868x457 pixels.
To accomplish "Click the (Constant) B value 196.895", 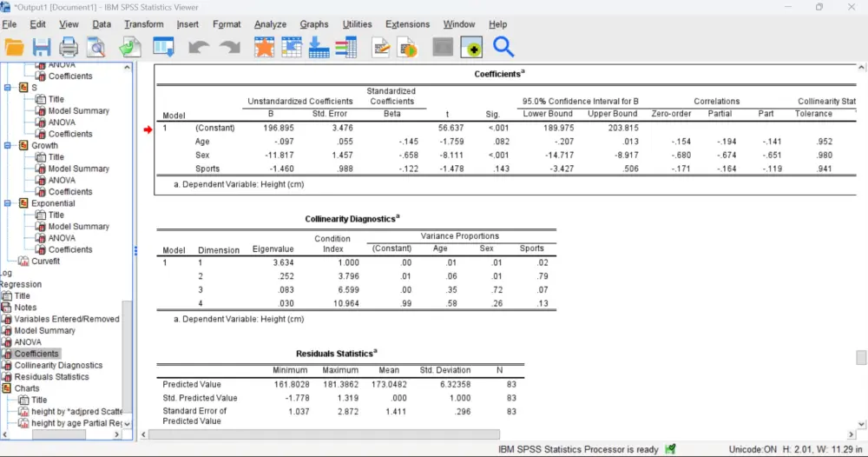I will click(279, 128).
